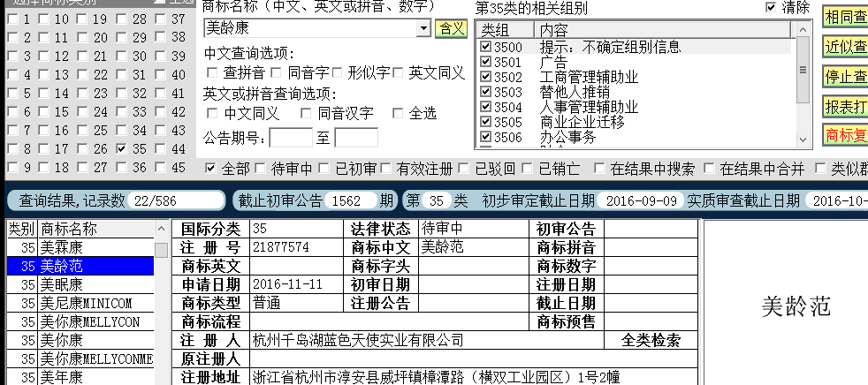
Task: Click the red 商标复 button
Action: pyautogui.click(x=845, y=134)
